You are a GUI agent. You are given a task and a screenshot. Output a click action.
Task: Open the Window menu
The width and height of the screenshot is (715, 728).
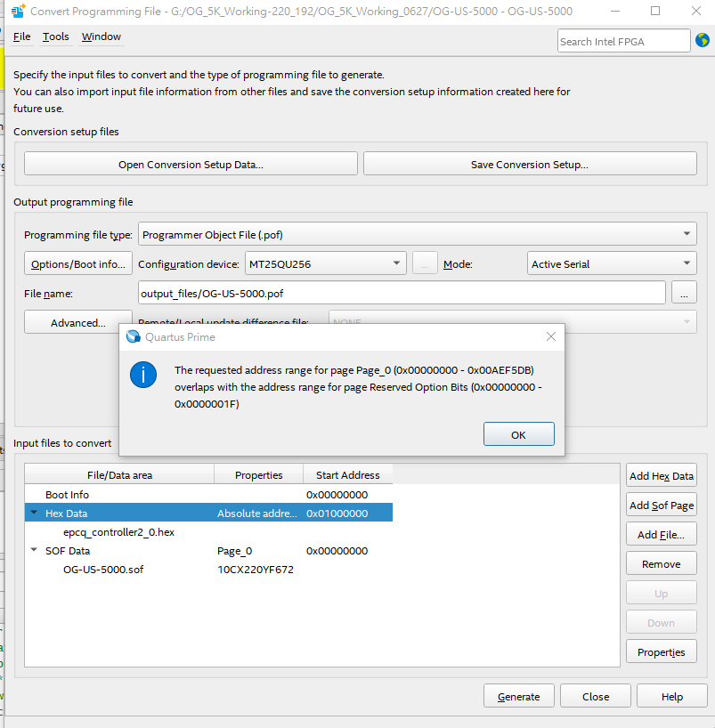coord(102,36)
